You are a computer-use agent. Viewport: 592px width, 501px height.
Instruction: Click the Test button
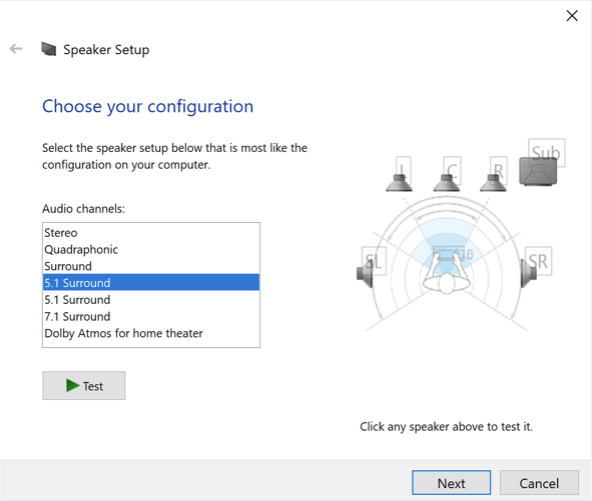84,385
